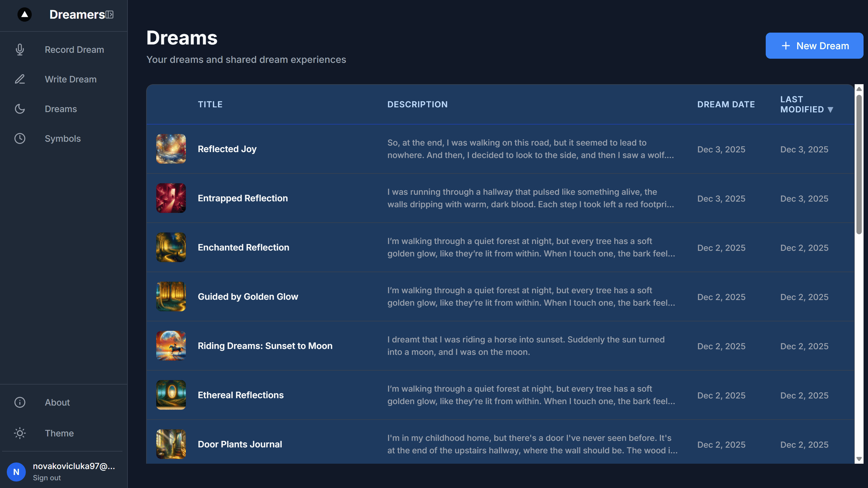Click the Write Dream pen icon
868x488 pixels.
20,79
